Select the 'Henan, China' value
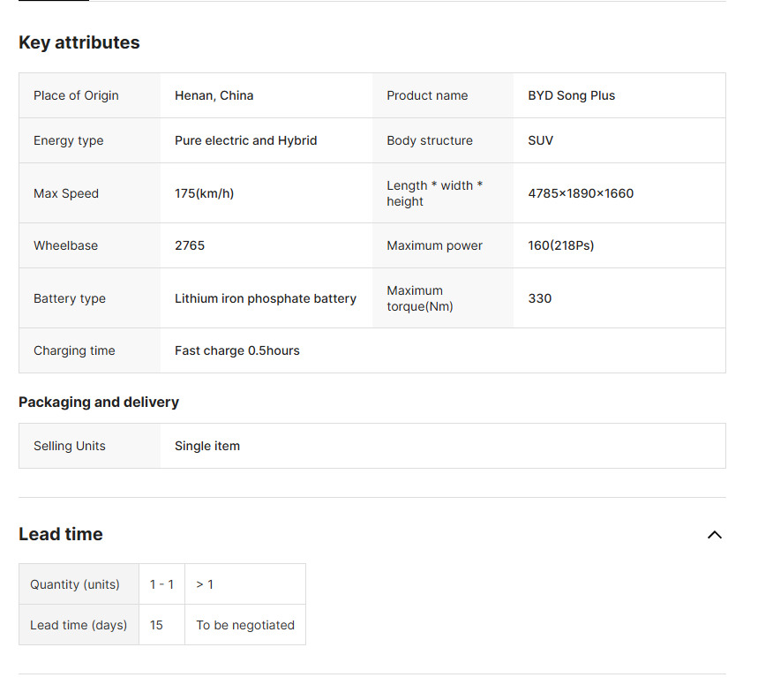This screenshot has height=700, width=758. [214, 95]
